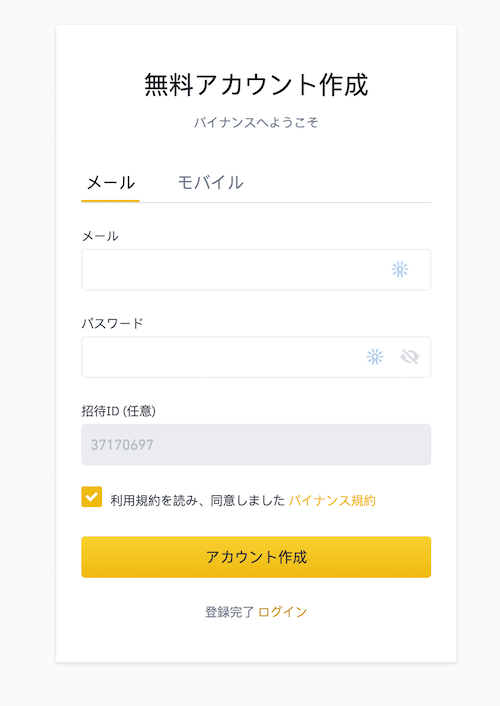Uncheck the terms agreement checkbox
This screenshot has width=500, height=706.
click(91, 497)
